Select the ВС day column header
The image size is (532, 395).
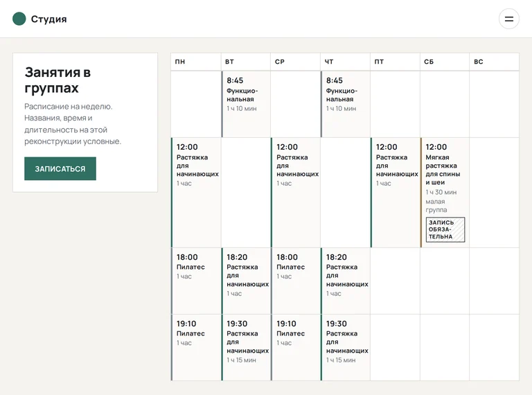point(494,62)
